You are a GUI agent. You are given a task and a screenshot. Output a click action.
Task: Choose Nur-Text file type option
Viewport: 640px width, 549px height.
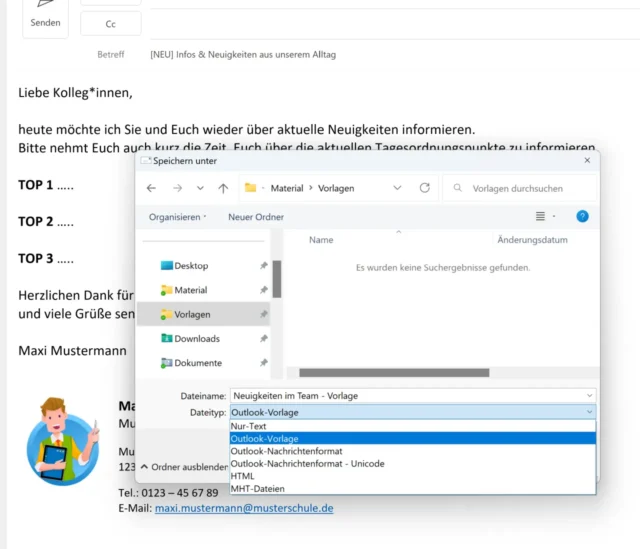tap(248, 426)
